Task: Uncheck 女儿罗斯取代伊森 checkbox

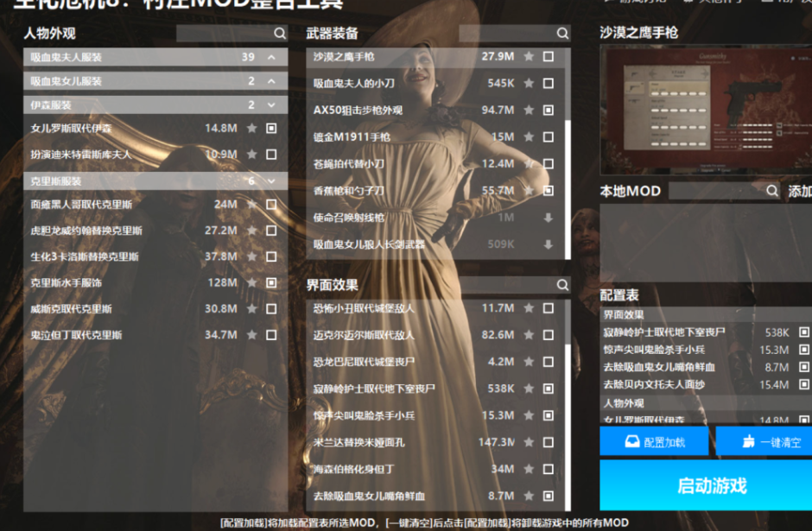Action: tap(271, 128)
